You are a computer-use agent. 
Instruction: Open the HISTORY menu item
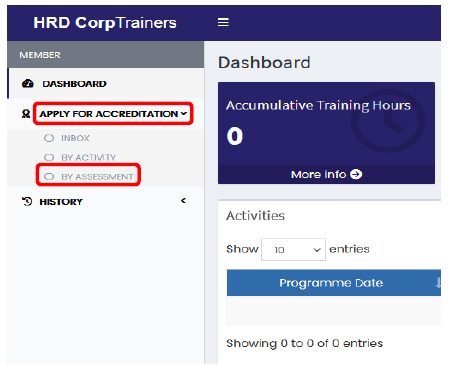[61, 202]
